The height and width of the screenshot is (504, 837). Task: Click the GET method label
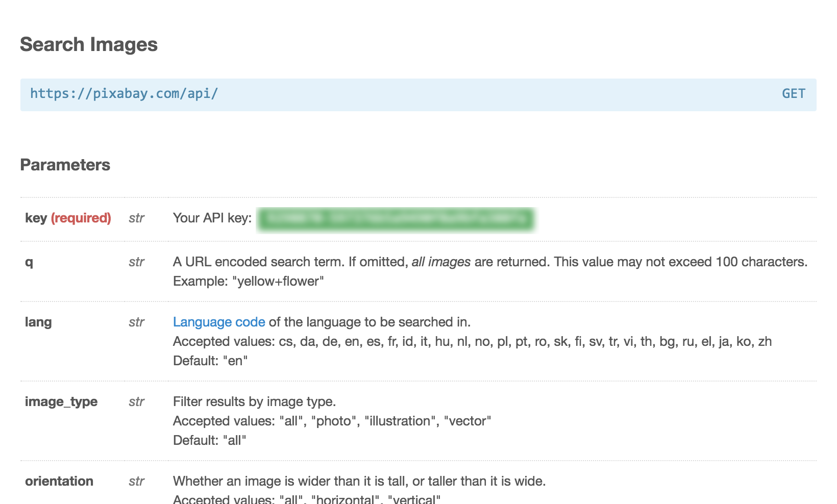(x=794, y=93)
